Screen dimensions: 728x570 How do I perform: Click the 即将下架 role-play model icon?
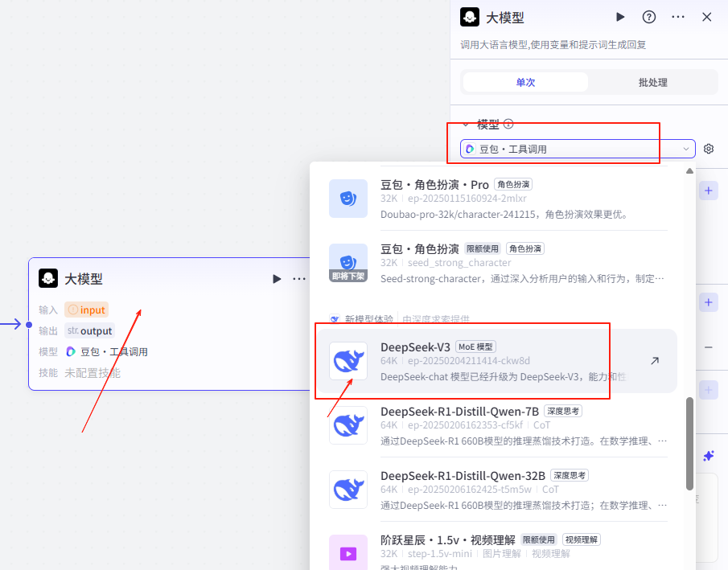click(348, 263)
